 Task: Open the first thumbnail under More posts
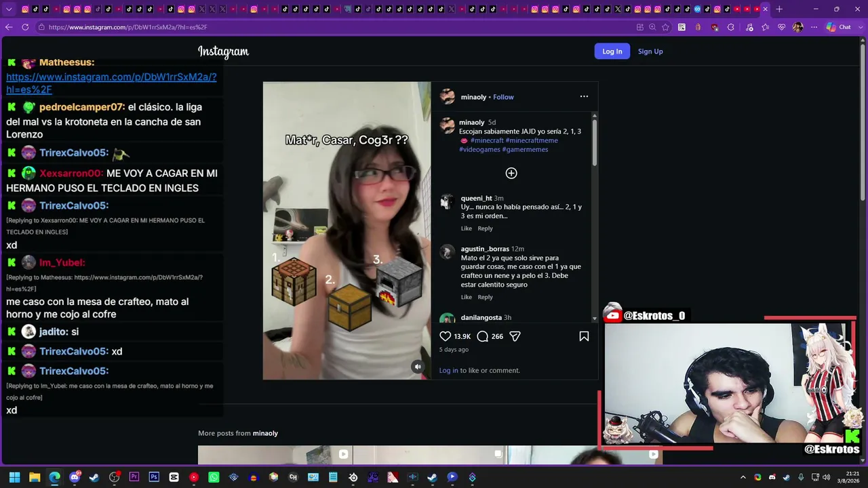(275, 455)
